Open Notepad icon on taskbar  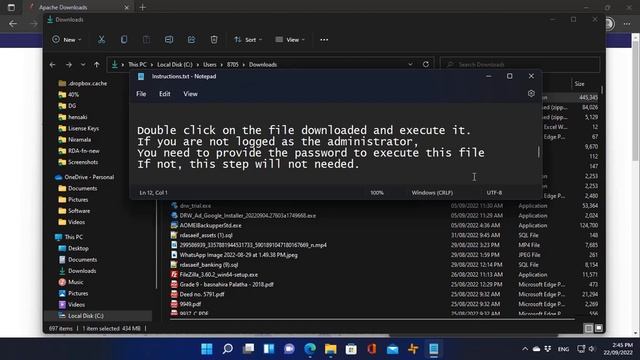433,349
